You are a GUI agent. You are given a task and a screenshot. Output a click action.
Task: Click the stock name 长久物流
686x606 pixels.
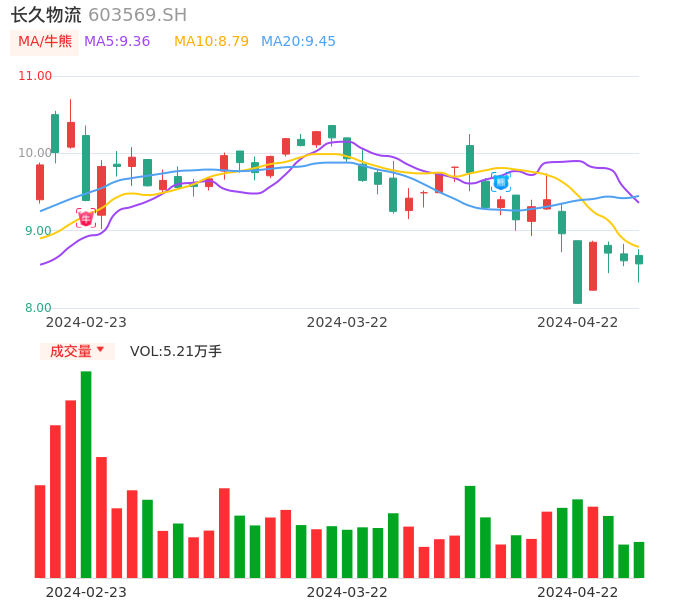[x=46, y=15]
